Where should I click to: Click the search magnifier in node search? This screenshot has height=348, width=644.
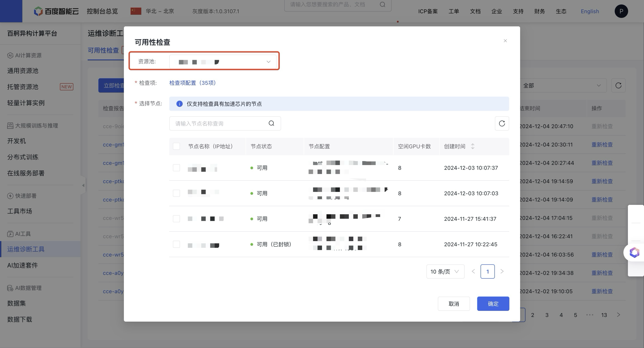coord(271,123)
